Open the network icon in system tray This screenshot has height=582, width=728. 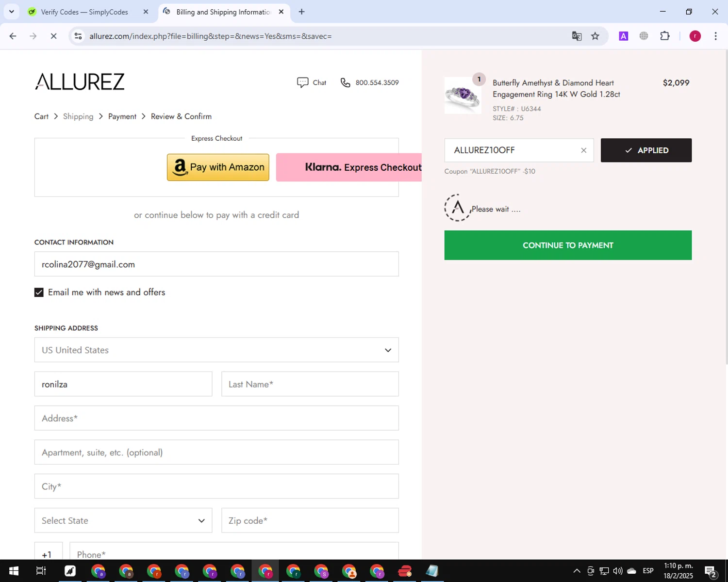tap(604, 571)
